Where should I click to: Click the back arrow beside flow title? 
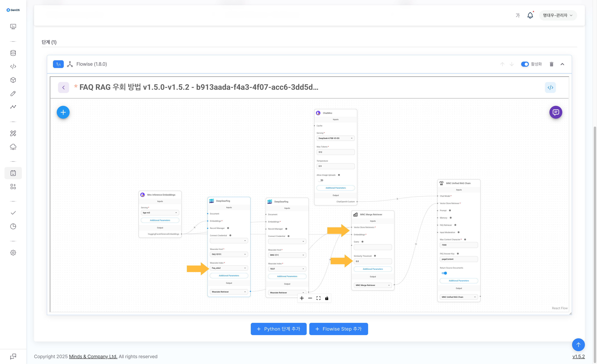click(x=63, y=87)
